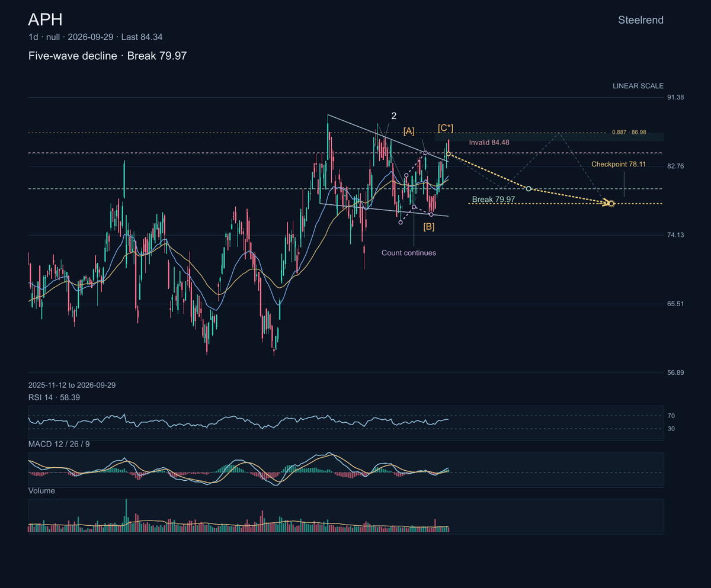Click the 65.51 price axis label
Image resolution: width=711 pixels, height=588 pixels.
(675, 304)
